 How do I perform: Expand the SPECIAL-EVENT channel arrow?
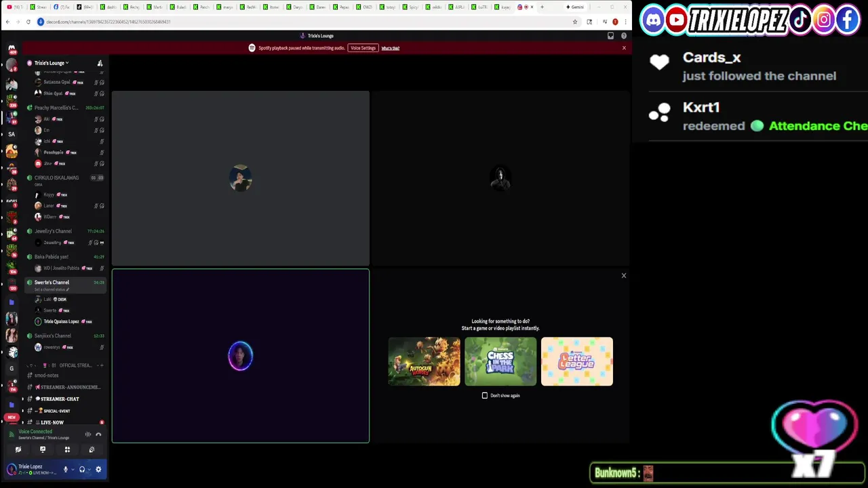(23, 411)
